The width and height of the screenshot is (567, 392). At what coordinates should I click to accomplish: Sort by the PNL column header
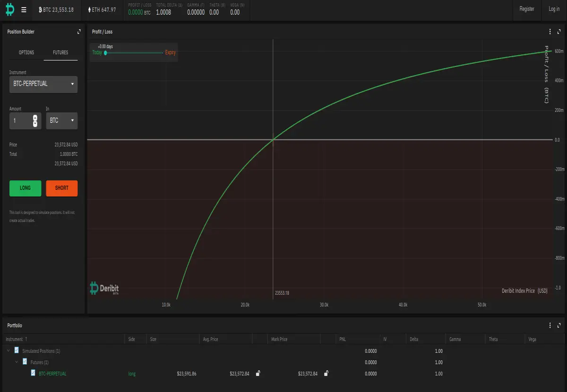click(358, 339)
